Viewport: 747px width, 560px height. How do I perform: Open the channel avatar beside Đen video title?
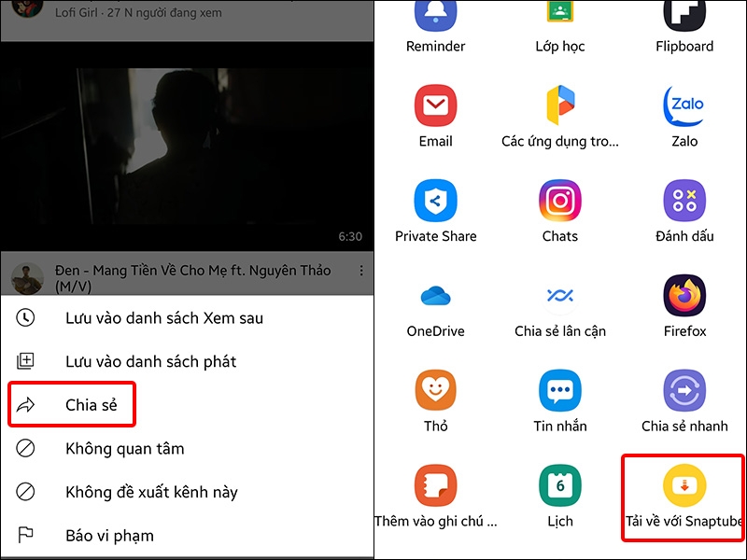27,278
